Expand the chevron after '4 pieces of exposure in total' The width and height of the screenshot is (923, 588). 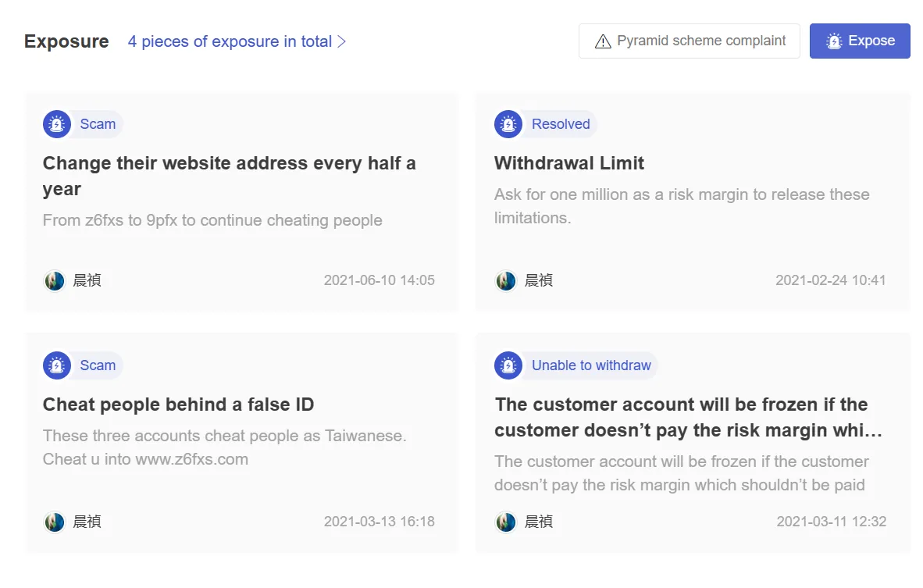tap(341, 42)
